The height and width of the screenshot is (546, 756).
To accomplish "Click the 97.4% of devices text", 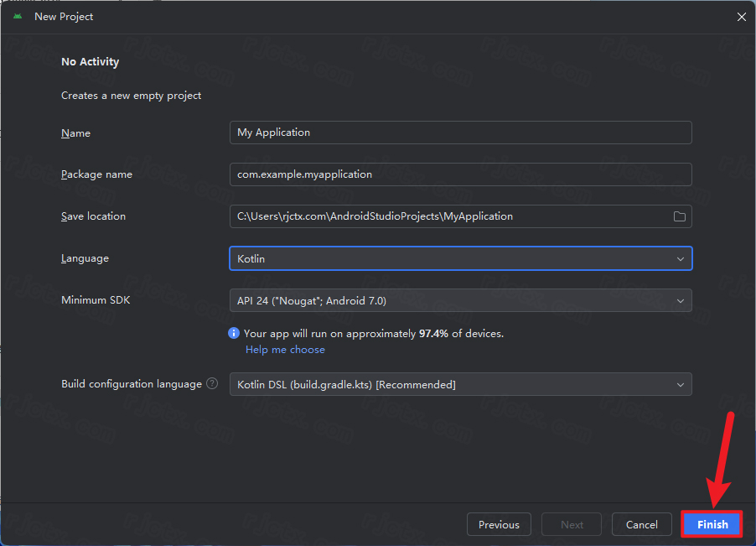I will coord(461,333).
